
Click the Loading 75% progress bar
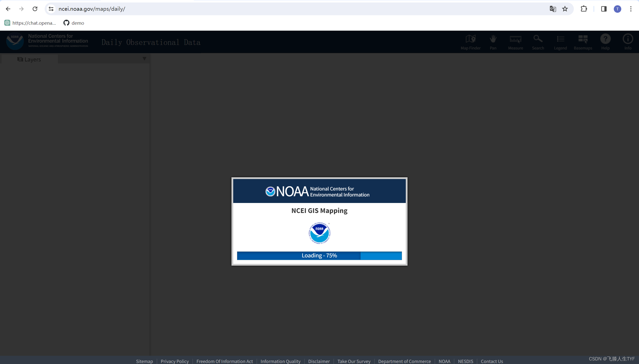click(320, 255)
